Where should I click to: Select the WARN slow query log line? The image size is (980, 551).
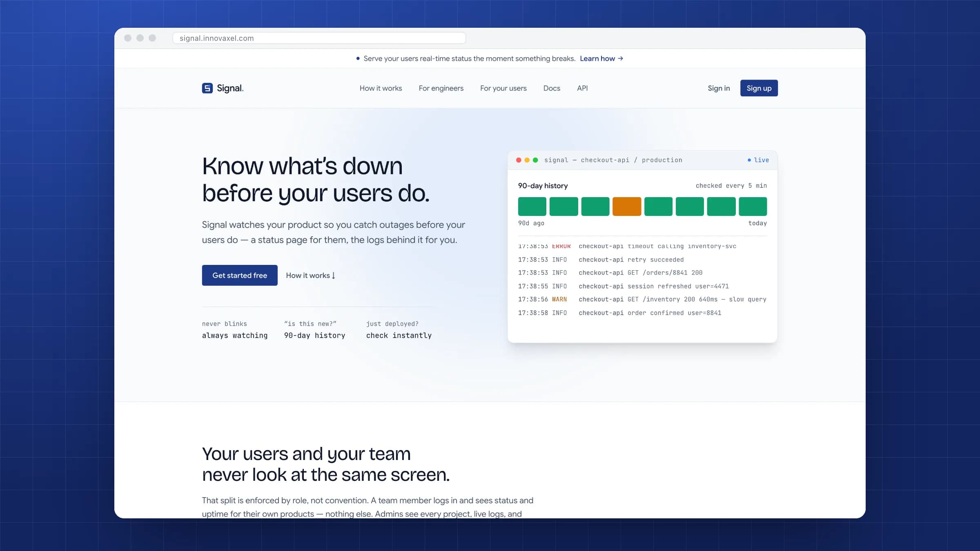642,299
